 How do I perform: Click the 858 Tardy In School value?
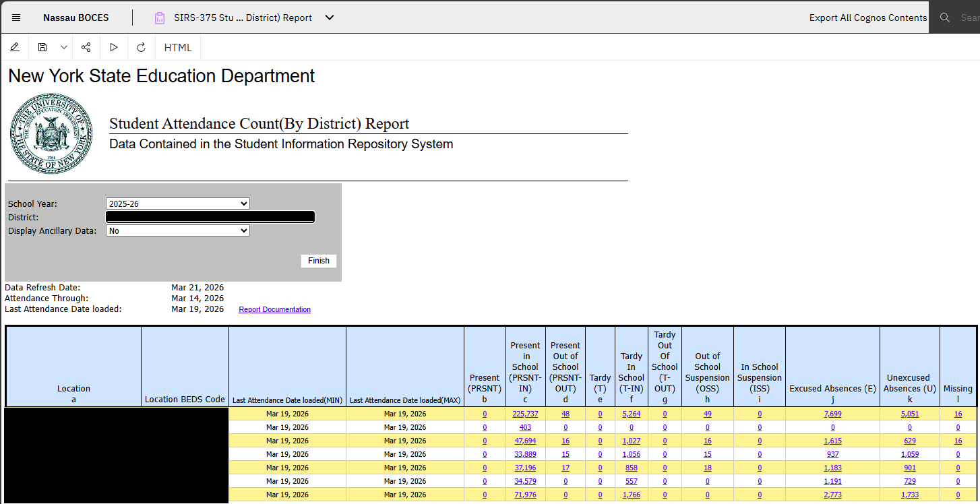[x=632, y=468]
